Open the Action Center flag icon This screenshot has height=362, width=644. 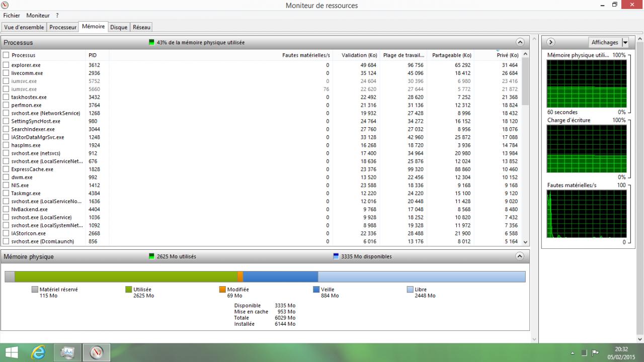tap(595, 353)
